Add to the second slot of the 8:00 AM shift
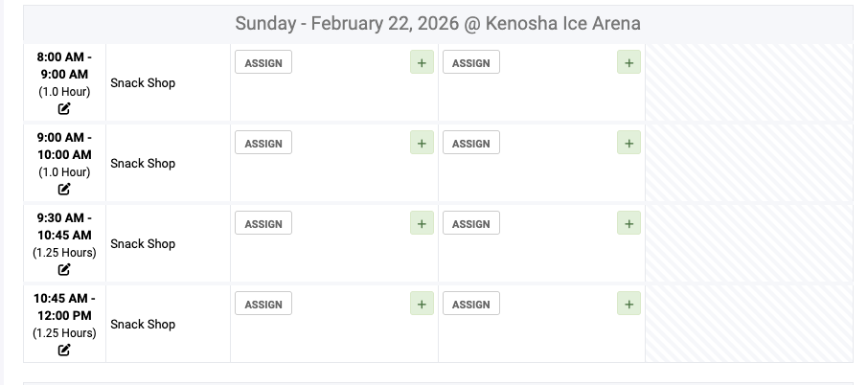The height and width of the screenshot is (385, 868). coord(628,63)
